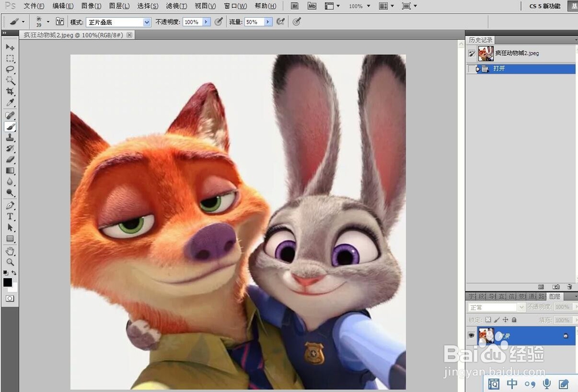Select the History Brush tool
This screenshot has width=578, height=392.
10,148
